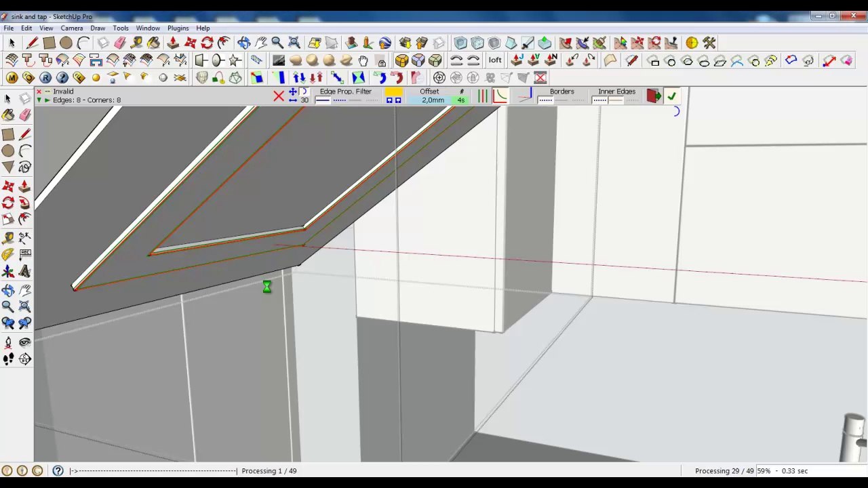Click the angle value 30 field
The image size is (868, 488).
(x=304, y=100)
